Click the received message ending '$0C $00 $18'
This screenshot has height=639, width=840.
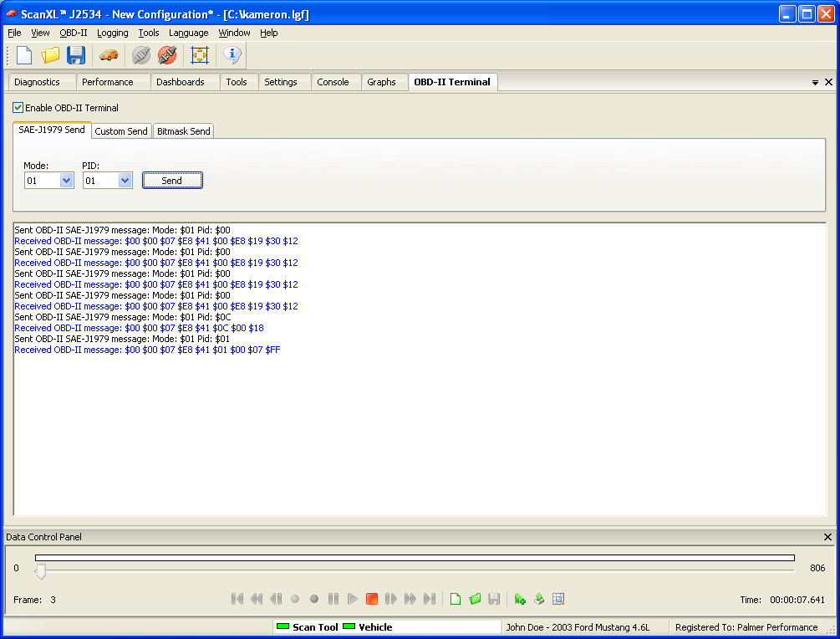[x=140, y=328]
